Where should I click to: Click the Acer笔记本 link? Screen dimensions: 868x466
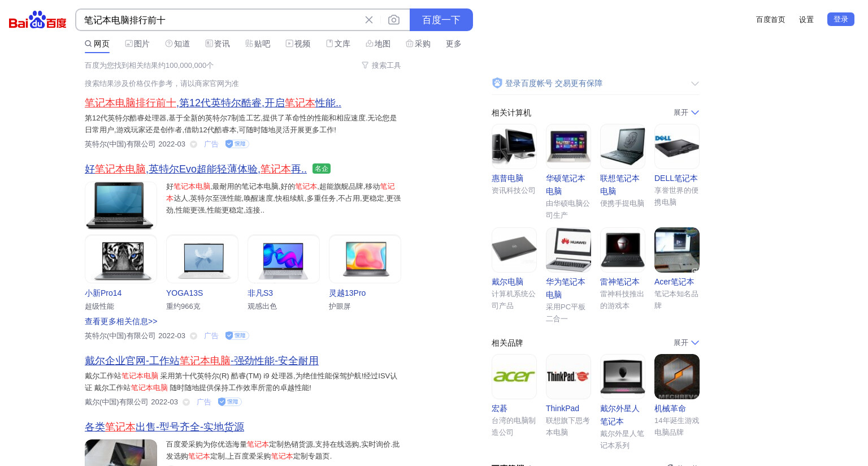[x=674, y=282]
